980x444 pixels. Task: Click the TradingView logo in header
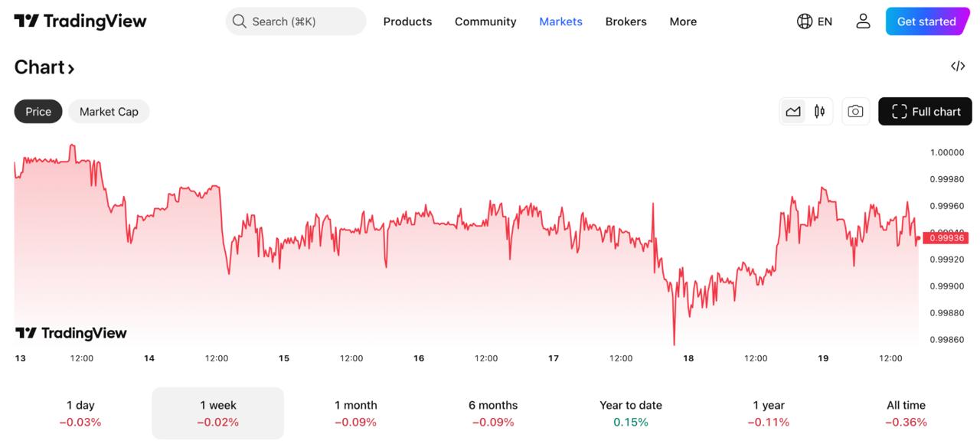pos(80,21)
